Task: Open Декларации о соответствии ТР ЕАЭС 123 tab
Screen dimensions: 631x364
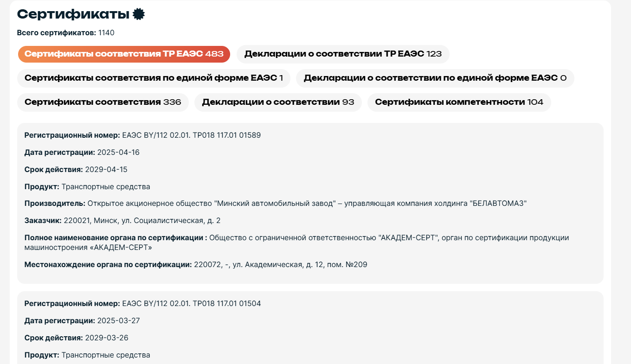Action: [x=343, y=54]
